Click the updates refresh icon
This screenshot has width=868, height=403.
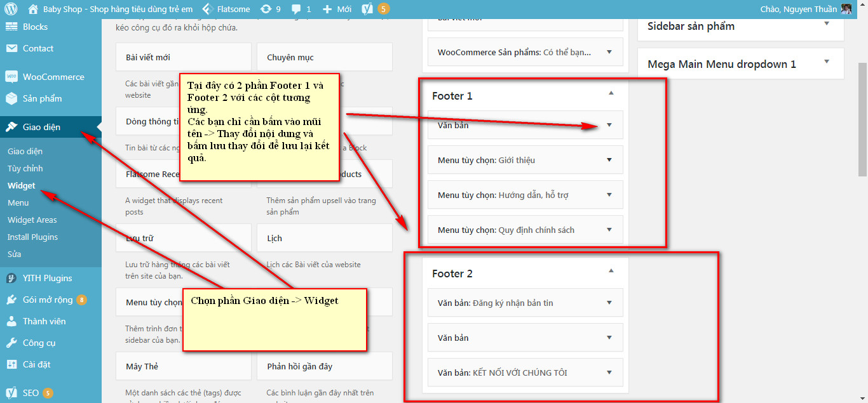pos(264,9)
